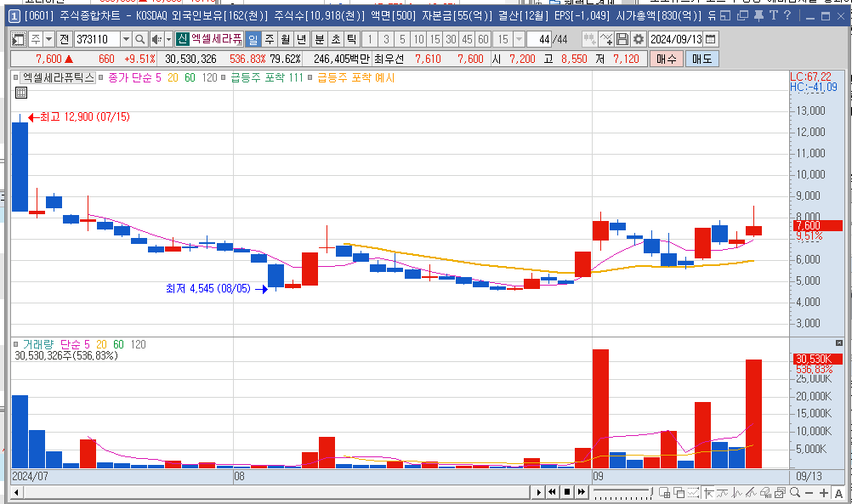
Task: Open the stock code search magnifier
Action: click(139, 39)
